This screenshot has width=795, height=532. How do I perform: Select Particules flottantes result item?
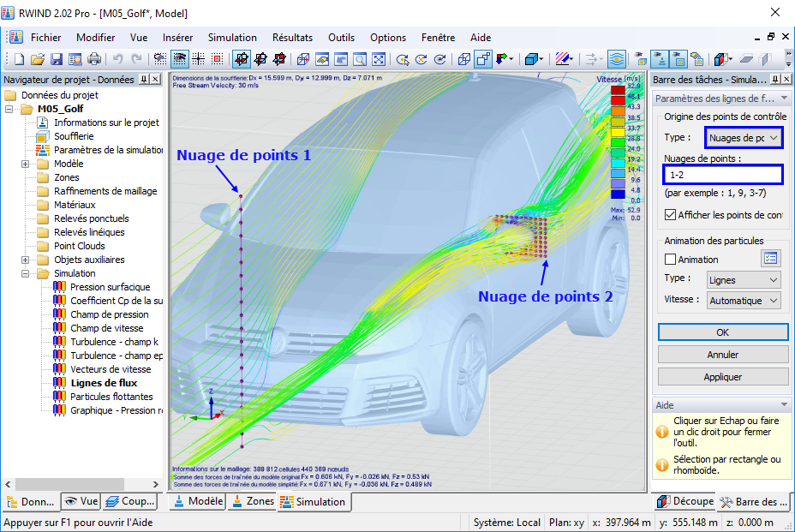click(x=111, y=397)
